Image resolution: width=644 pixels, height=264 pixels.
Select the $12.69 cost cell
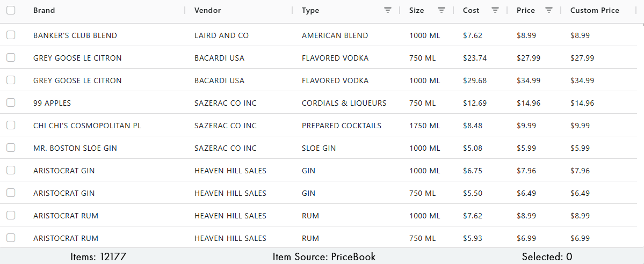click(x=475, y=103)
